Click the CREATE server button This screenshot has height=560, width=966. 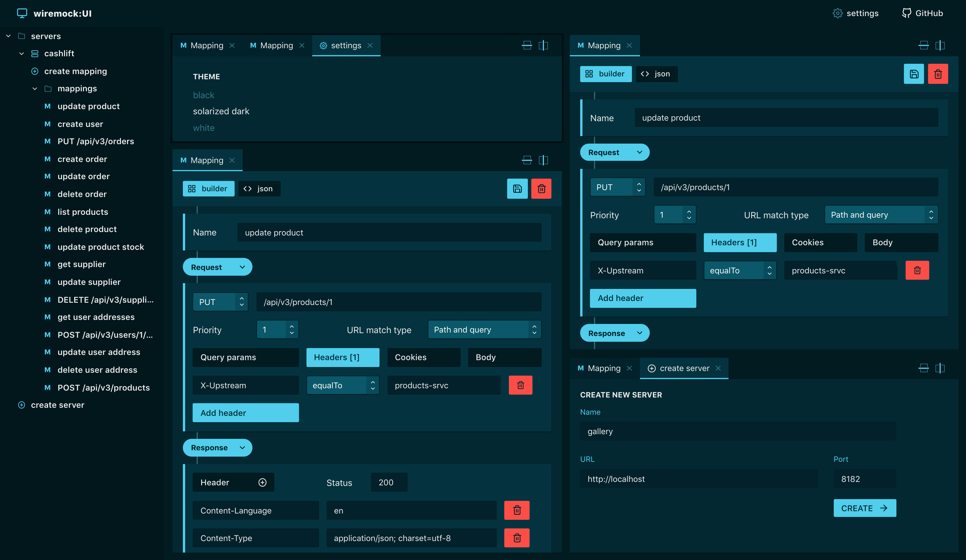point(865,508)
